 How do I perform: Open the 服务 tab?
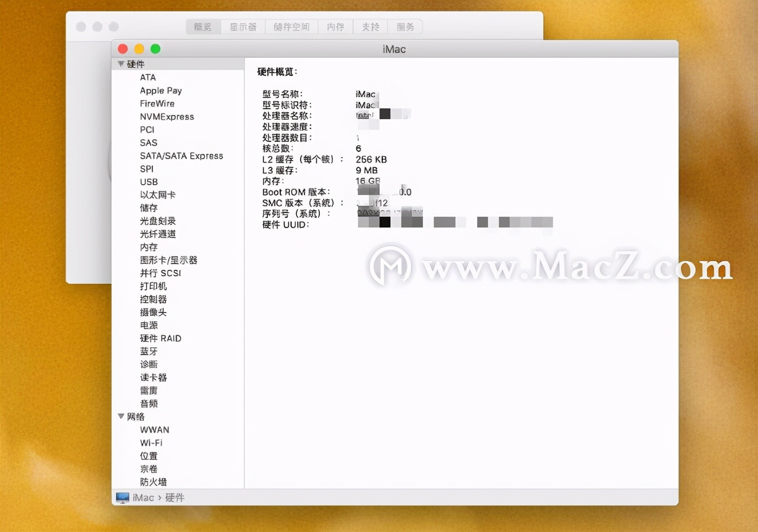click(x=404, y=27)
